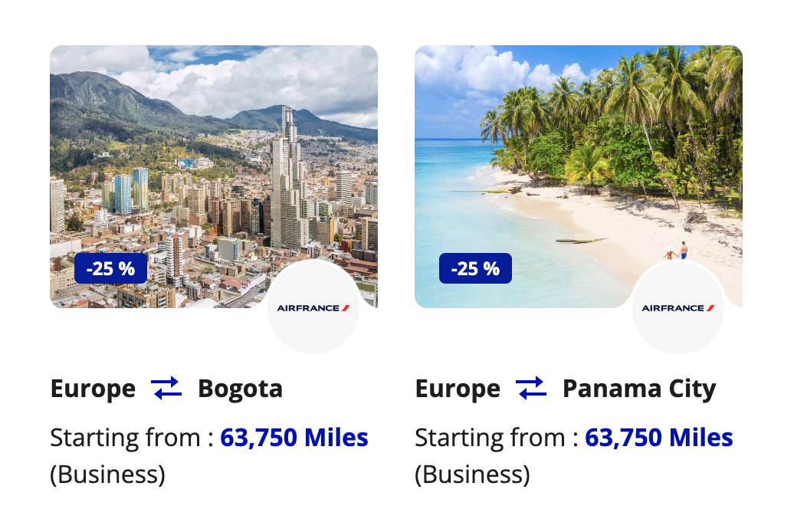Click the Air France logo on Panama City card
The height and width of the screenshot is (532, 794).
pos(678,307)
